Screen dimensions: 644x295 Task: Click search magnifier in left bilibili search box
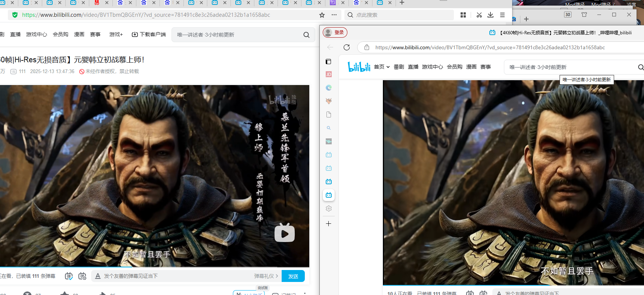pyautogui.click(x=306, y=35)
